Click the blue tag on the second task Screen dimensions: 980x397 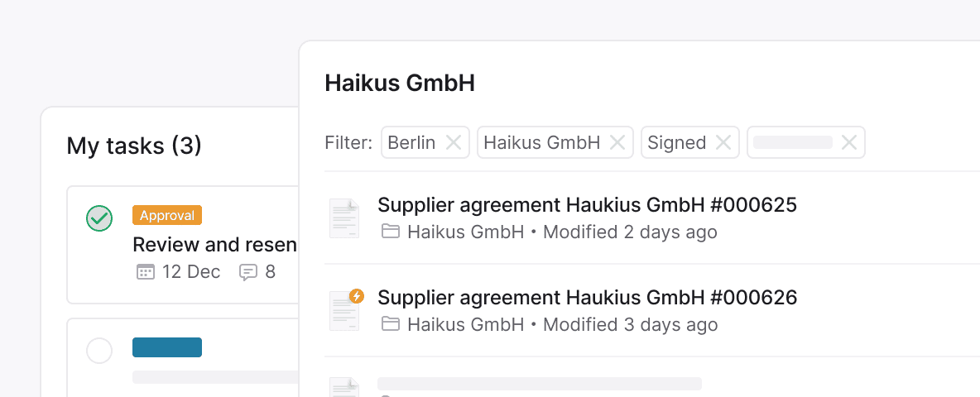tap(167, 347)
